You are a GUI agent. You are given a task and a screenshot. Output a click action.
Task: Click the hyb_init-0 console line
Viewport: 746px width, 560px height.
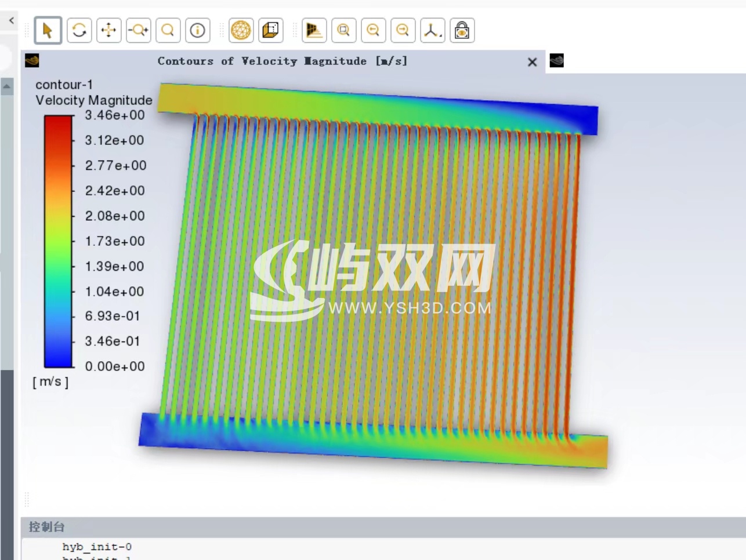coord(97,547)
